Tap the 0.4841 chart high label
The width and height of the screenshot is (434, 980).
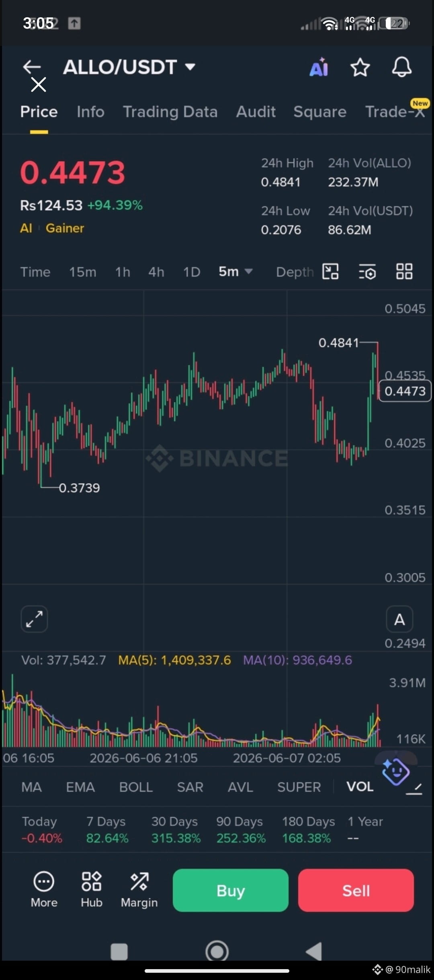(338, 343)
